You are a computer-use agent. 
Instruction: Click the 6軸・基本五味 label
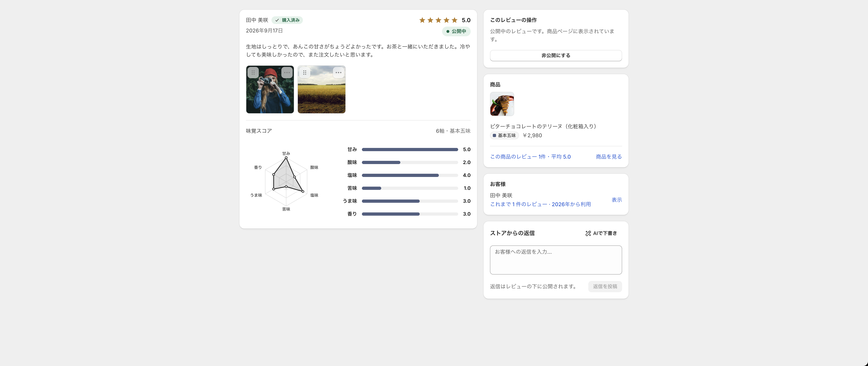coord(453,131)
